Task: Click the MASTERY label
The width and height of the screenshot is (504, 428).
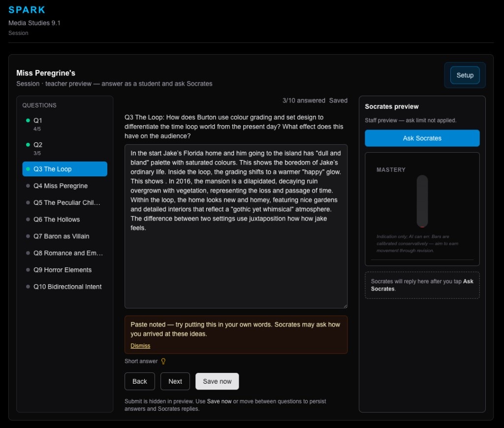Action: (x=391, y=170)
